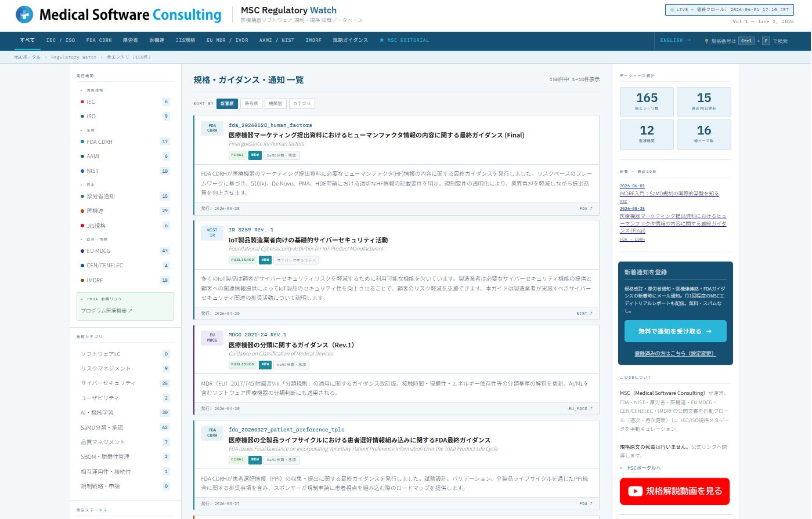The image size is (812, 519).
Task: Open the IMDRF navigation tab
Action: [x=313, y=40]
